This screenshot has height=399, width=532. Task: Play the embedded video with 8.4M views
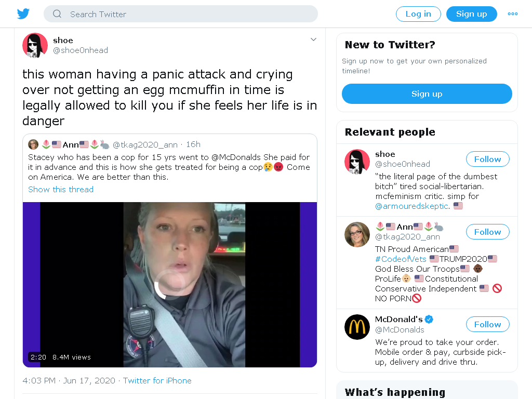pos(170,285)
